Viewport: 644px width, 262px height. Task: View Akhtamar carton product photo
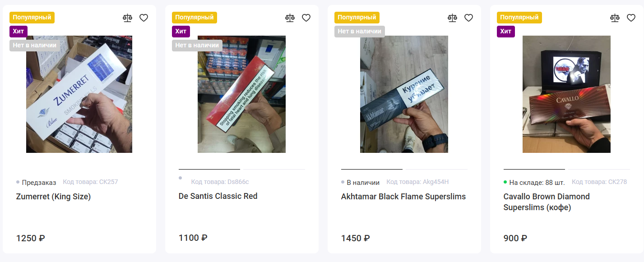click(x=404, y=94)
